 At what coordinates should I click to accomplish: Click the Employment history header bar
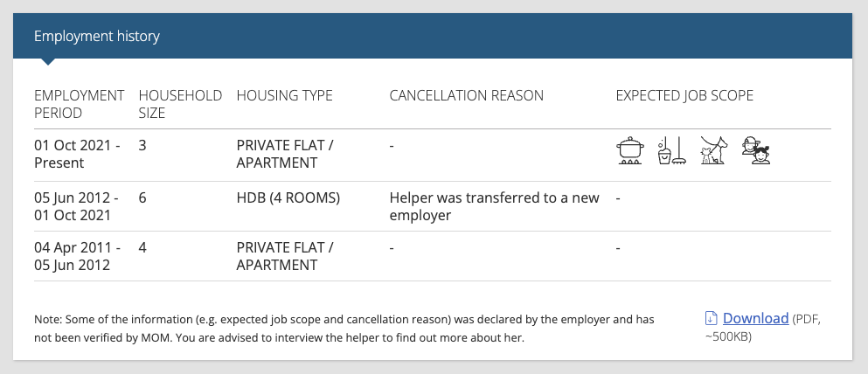tap(433, 36)
